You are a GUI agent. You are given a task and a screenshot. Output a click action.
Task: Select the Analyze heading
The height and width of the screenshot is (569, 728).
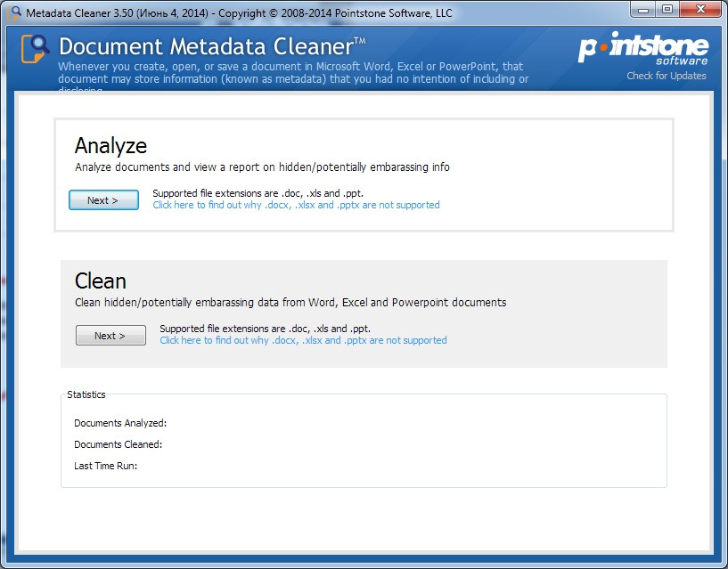tap(110, 146)
